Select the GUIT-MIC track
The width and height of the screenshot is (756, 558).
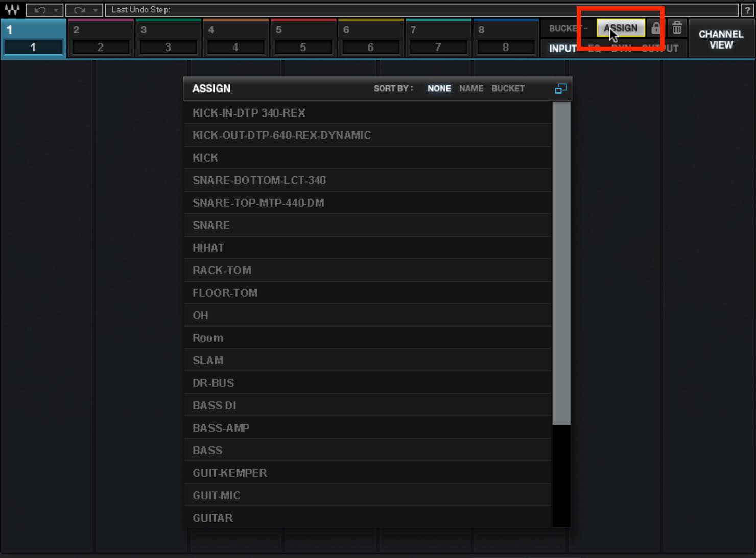[x=368, y=495]
